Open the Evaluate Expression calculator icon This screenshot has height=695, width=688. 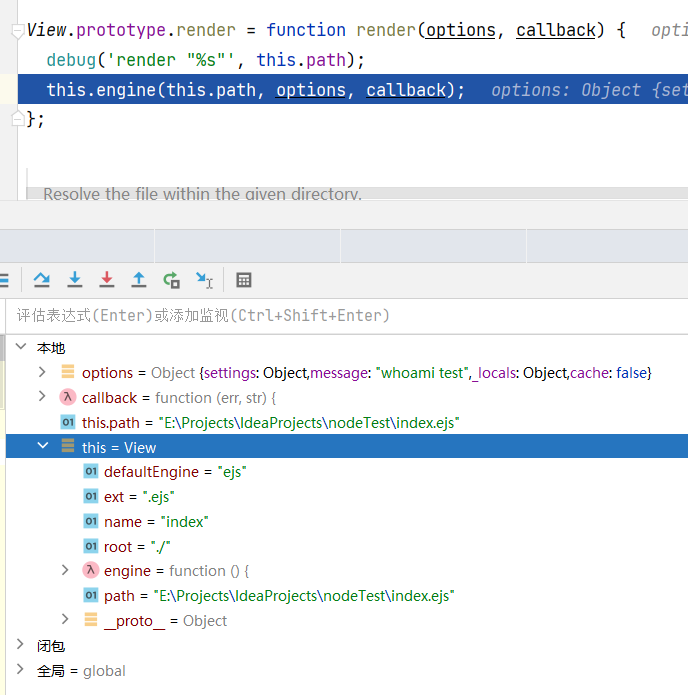[244, 280]
